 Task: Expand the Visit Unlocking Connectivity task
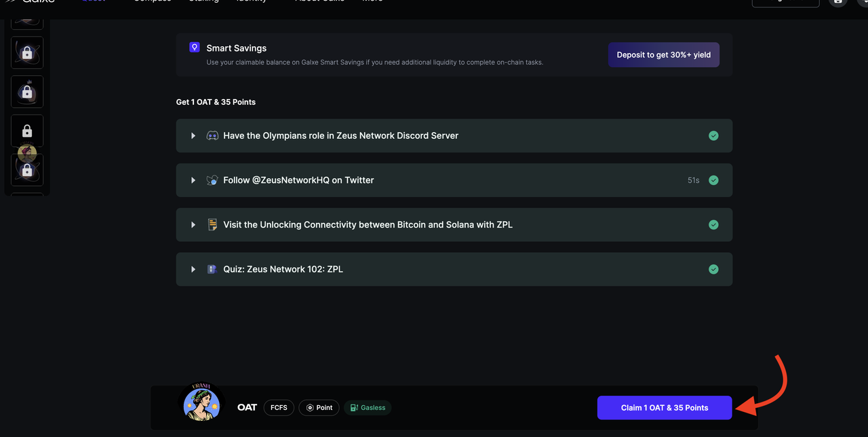[193, 225]
